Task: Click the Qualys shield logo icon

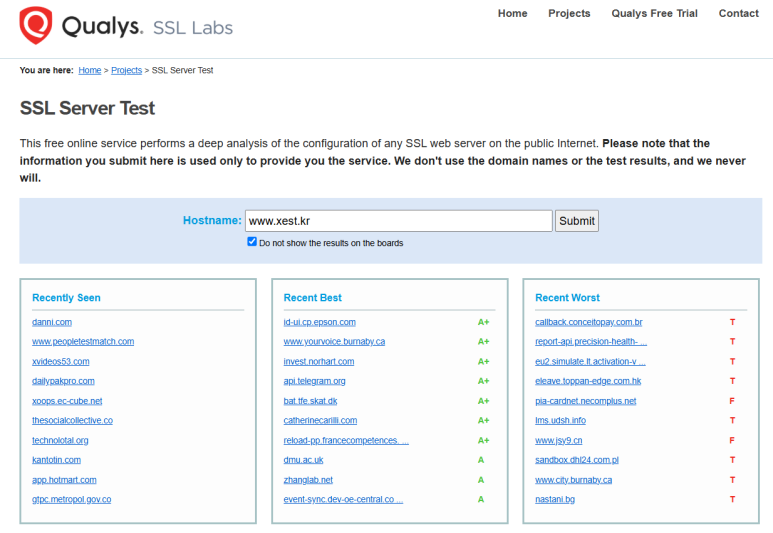Action: click(x=35, y=25)
